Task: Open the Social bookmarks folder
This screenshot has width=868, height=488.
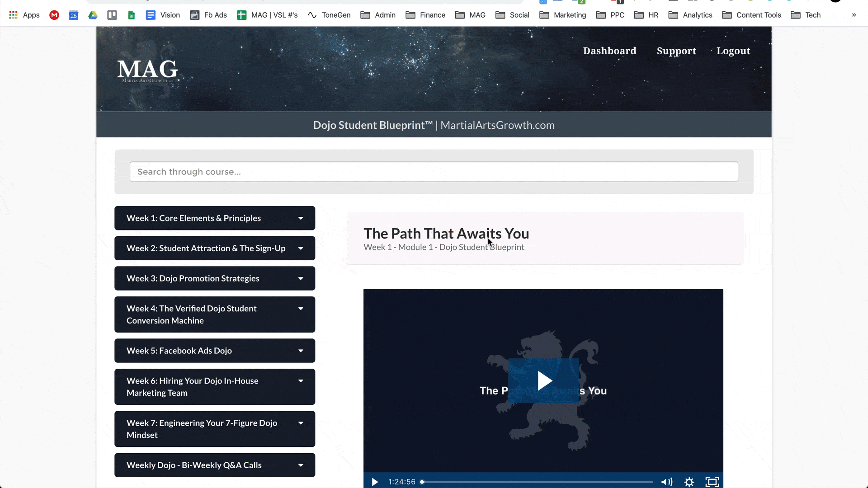Action: (512, 15)
